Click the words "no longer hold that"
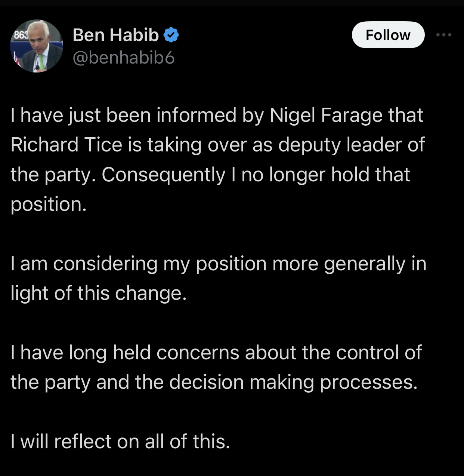The image size is (464, 476). pos(326,175)
